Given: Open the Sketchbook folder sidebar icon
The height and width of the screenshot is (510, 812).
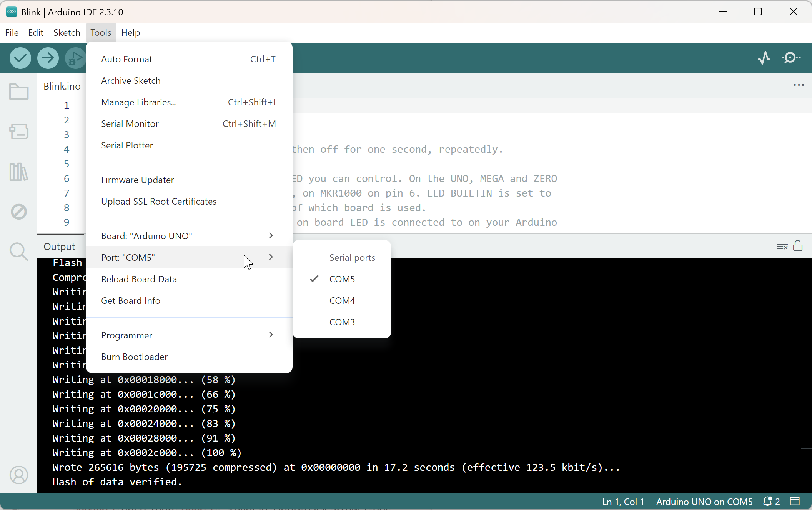Looking at the screenshot, I should (x=19, y=92).
